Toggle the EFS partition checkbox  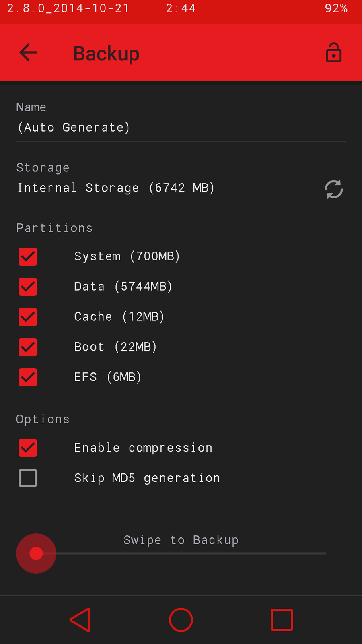[28, 378]
